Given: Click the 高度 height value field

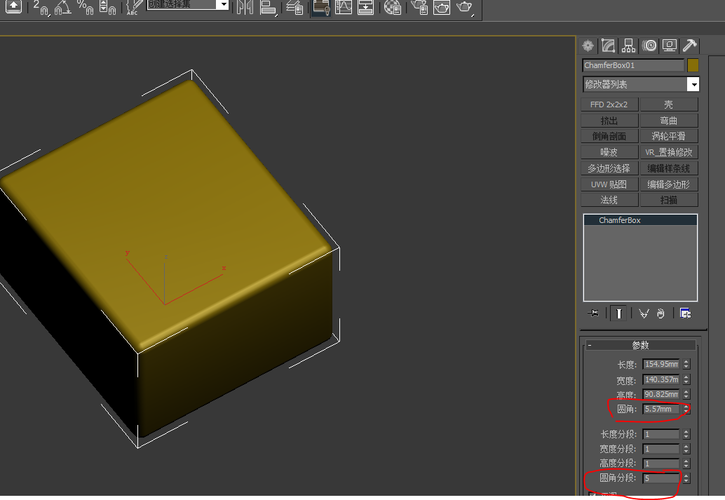Looking at the screenshot, I should 661,395.
